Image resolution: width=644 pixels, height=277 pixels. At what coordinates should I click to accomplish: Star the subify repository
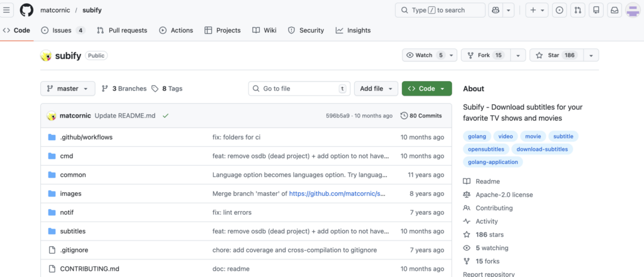[x=553, y=55]
